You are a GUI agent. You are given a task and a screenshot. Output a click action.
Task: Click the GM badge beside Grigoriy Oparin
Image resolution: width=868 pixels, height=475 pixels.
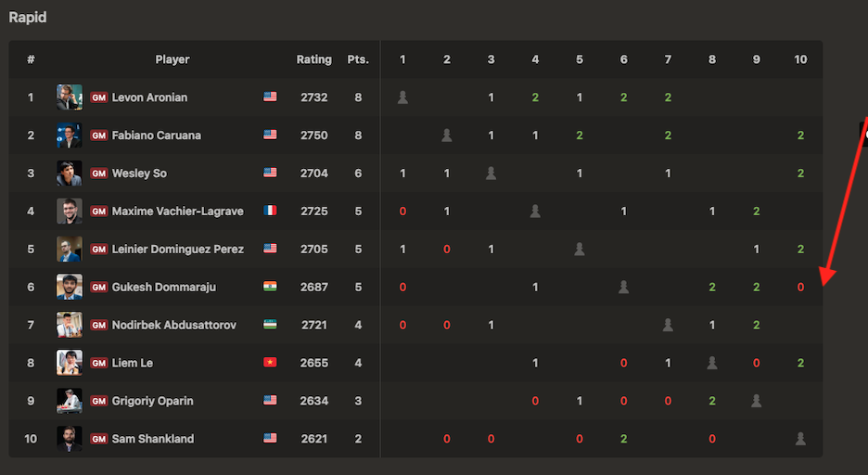(99, 402)
